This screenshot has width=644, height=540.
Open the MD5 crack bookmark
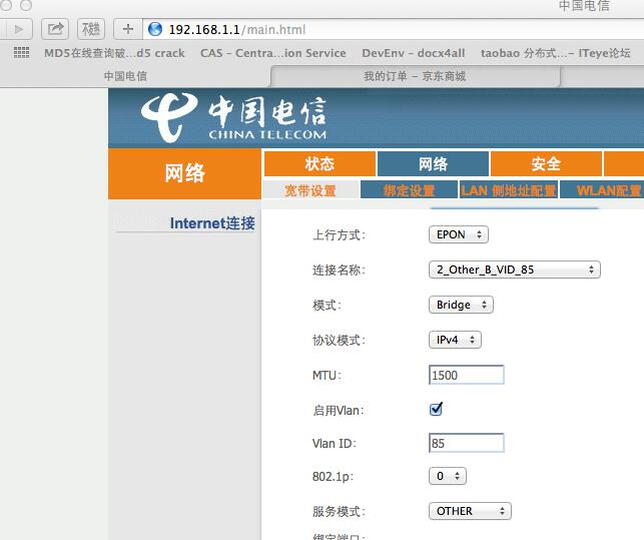click(x=115, y=53)
